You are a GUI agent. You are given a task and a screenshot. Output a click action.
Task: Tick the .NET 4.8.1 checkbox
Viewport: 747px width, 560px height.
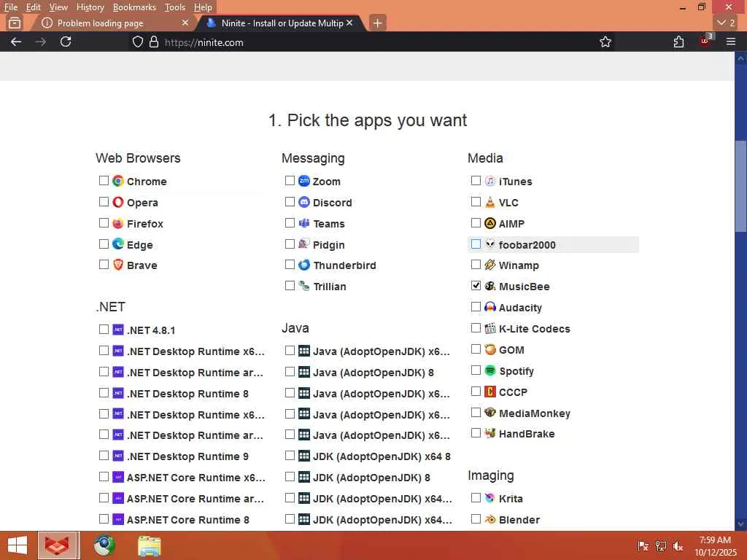pyautogui.click(x=104, y=330)
